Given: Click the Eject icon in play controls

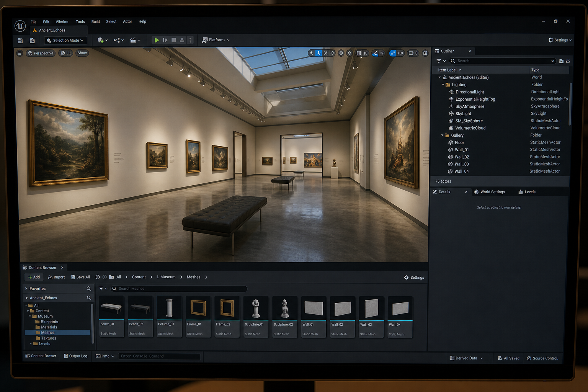Looking at the screenshot, I should (182, 40).
